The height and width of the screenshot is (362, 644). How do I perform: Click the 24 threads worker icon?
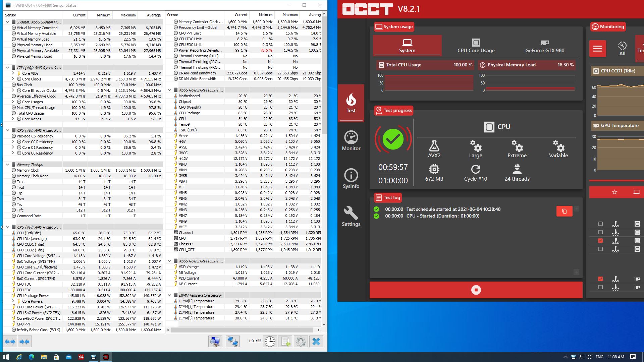517,169
